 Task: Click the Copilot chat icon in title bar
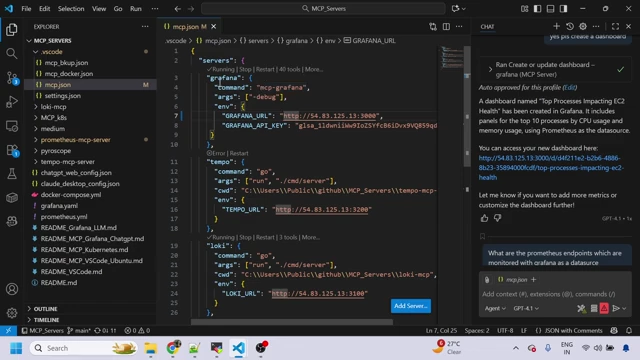tap(456, 9)
